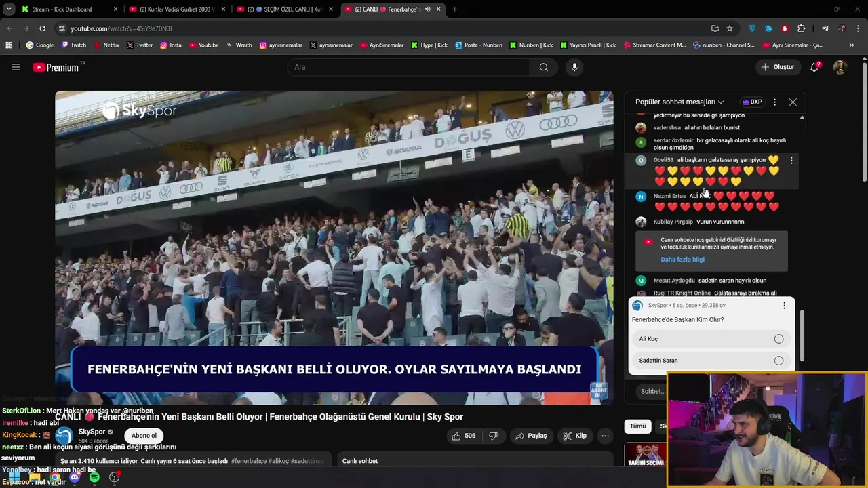This screenshot has height=488, width=868.
Task: Open the Twitch bookmark
Action: [74, 45]
